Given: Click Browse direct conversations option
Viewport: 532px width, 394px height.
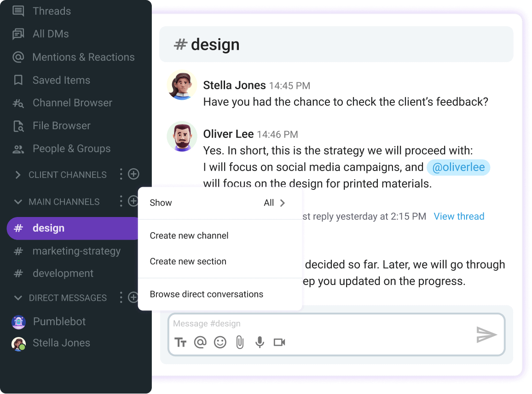Looking at the screenshot, I should 206,294.
